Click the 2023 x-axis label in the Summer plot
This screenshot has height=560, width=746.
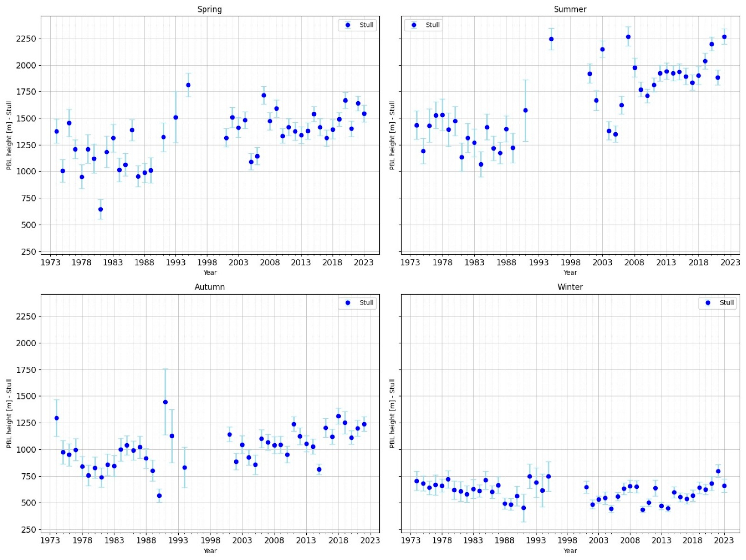[731, 263]
